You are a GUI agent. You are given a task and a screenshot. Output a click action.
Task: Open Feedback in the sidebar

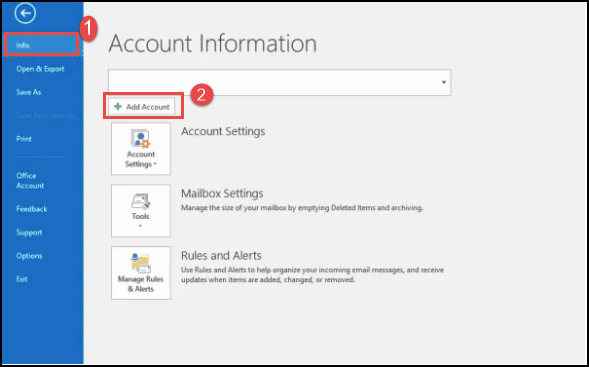click(32, 209)
